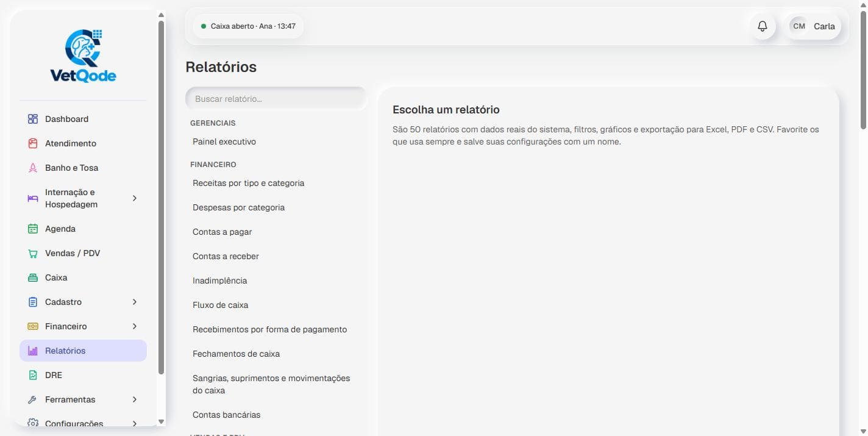Open the Dashboard icon in sidebar
Viewport: 868px width, 436px height.
[x=33, y=119]
